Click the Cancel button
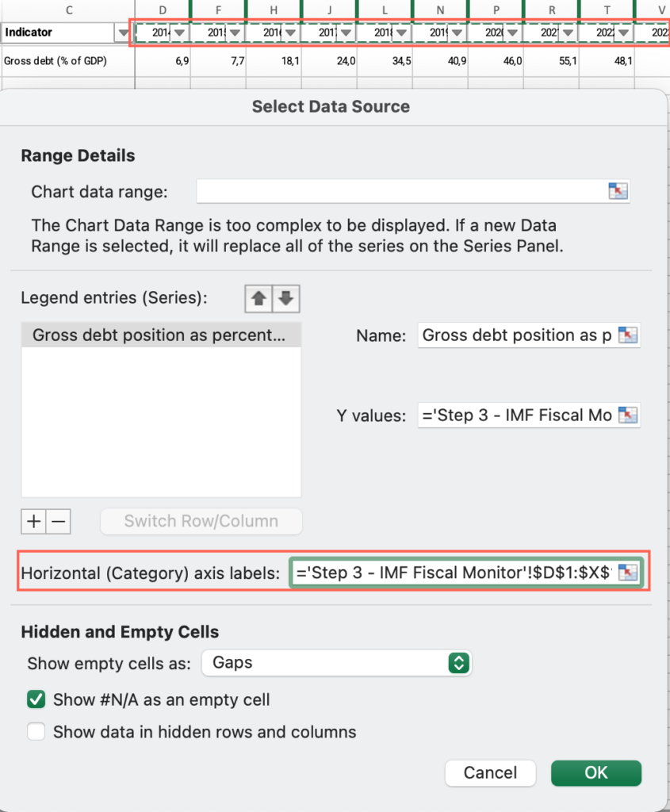This screenshot has height=812, width=670. tap(490, 772)
